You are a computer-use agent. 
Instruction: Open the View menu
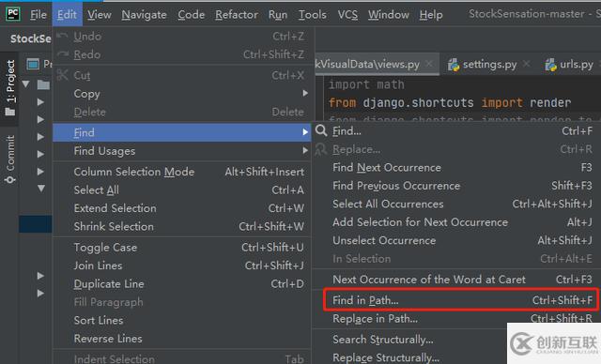click(100, 15)
